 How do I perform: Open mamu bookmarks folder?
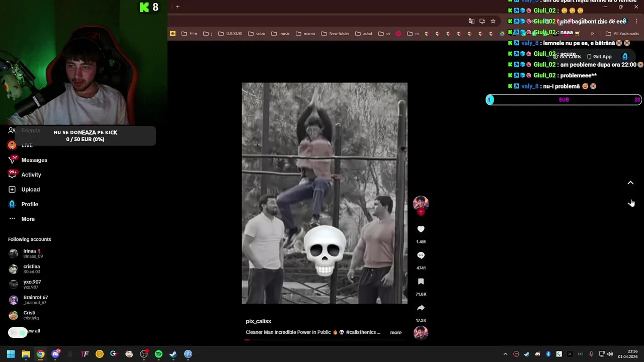[x=305, y=34]
